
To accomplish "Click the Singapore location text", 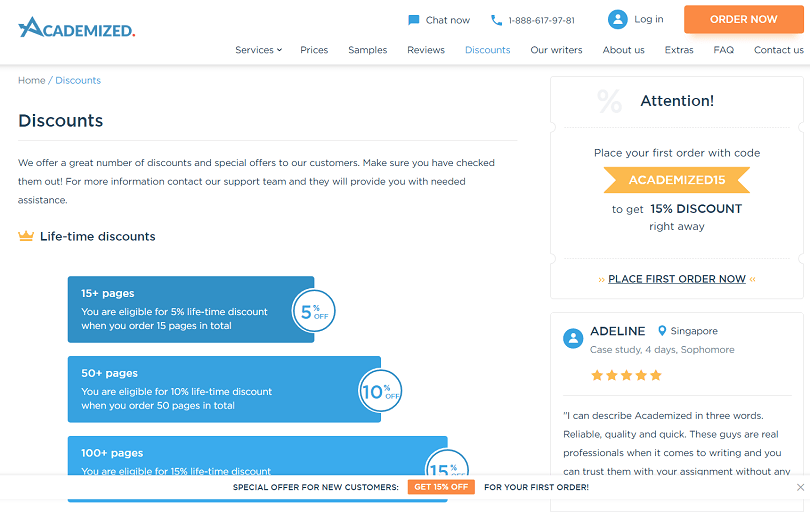I will (694, 331).
